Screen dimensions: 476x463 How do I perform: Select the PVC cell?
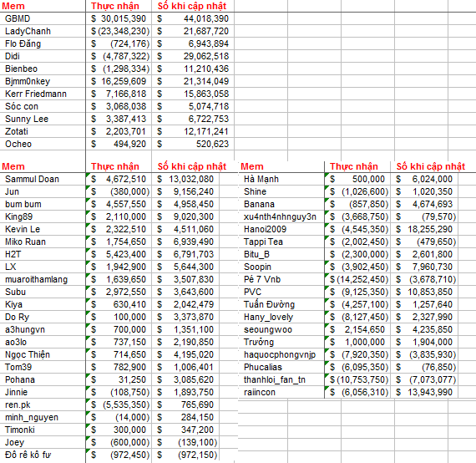click(x=281, y=292)
